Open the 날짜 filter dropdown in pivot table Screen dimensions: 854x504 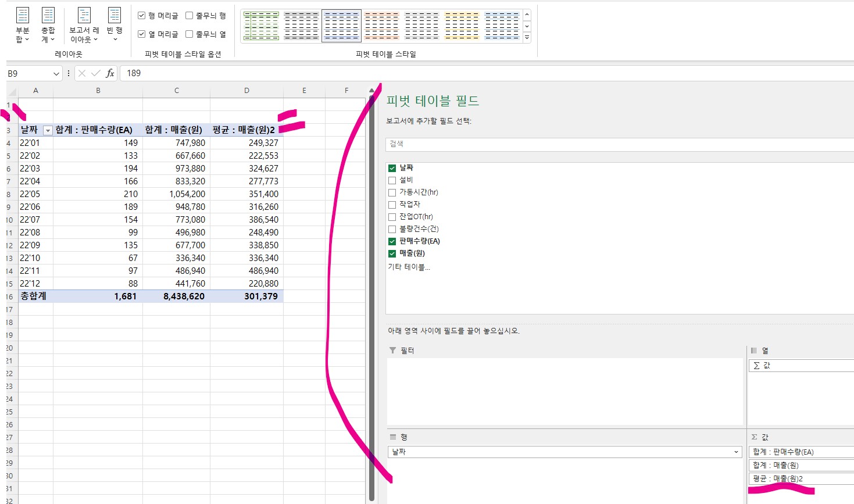pyautogui.click(x=48, y=131)
